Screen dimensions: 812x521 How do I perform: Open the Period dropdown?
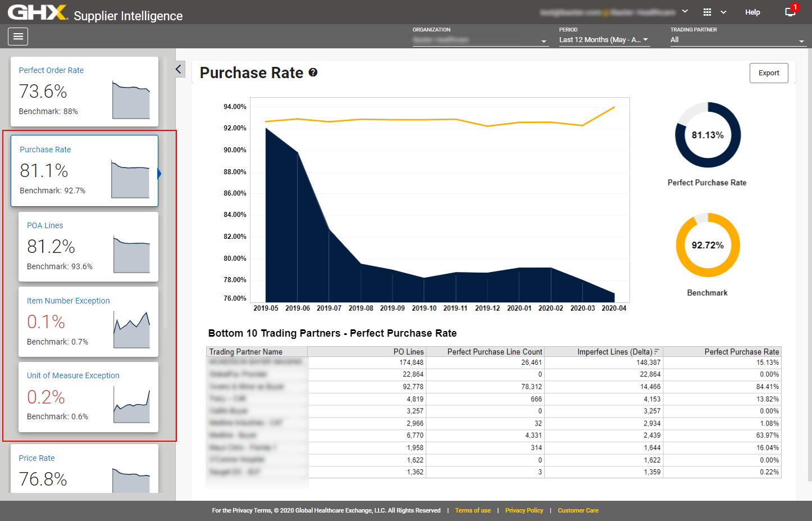coord(604,40)
